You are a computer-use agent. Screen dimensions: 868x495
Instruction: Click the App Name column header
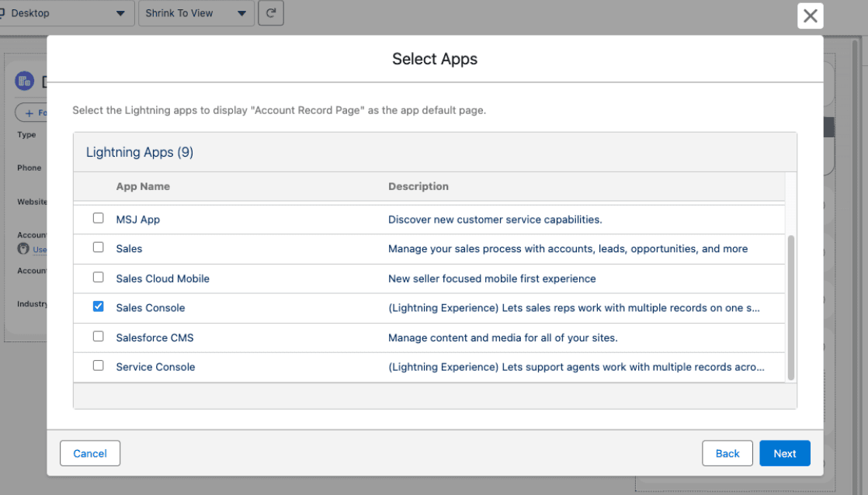(143, 186)
